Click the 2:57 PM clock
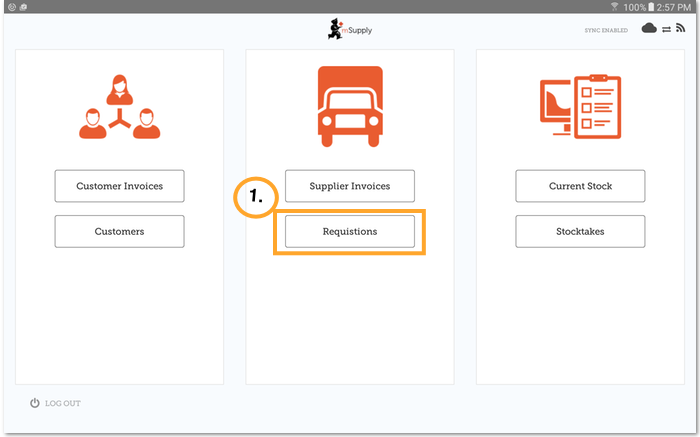Image resolution: width=700 pixels, height=437 pixels. coord(678,6)
